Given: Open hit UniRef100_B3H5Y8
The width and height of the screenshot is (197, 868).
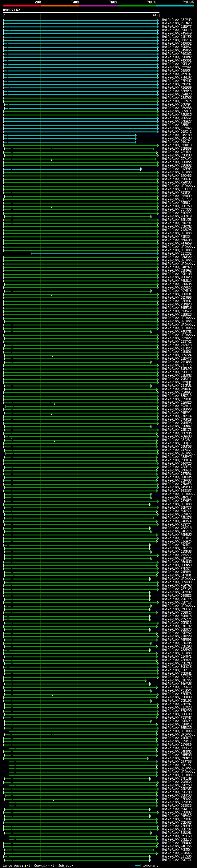Looking at the screenshot, I should coord(177,91).
